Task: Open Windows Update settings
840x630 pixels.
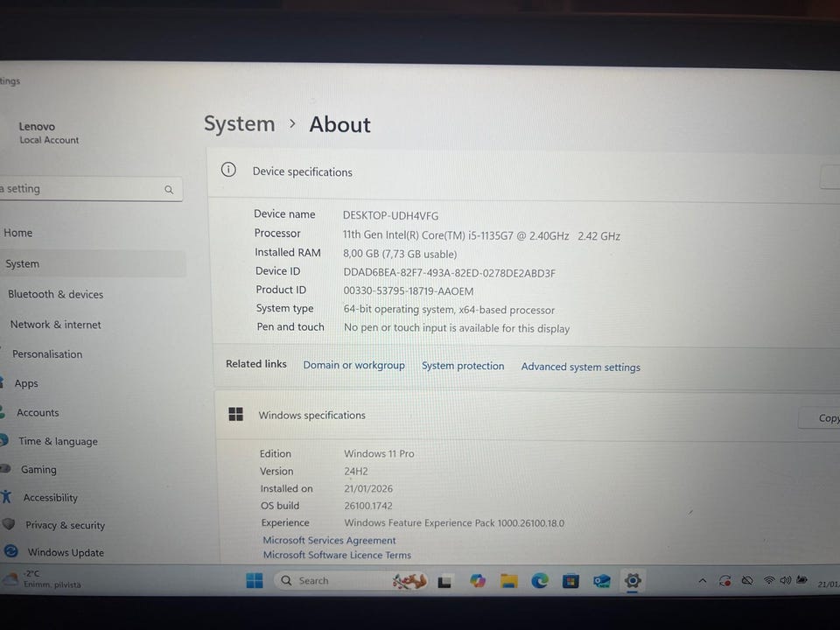Action: tap(66, 552)
